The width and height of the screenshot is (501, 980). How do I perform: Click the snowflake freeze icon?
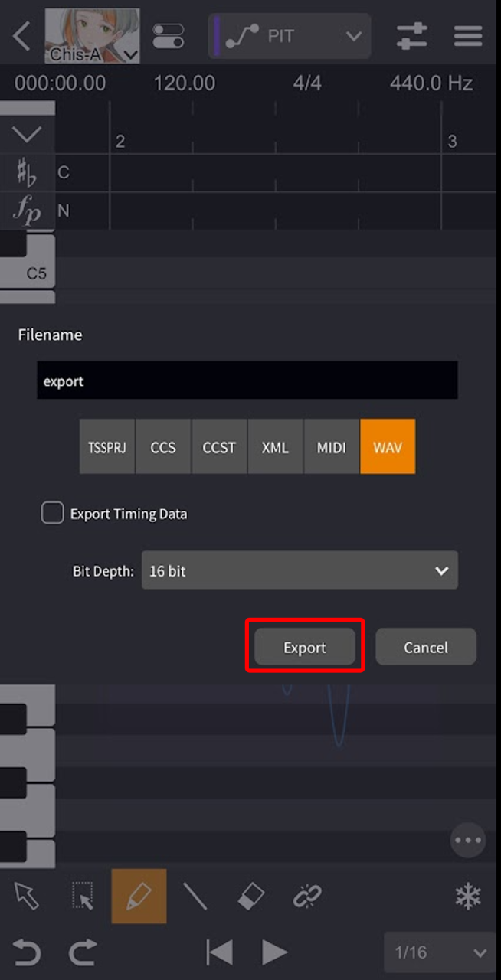coord(468,897)
